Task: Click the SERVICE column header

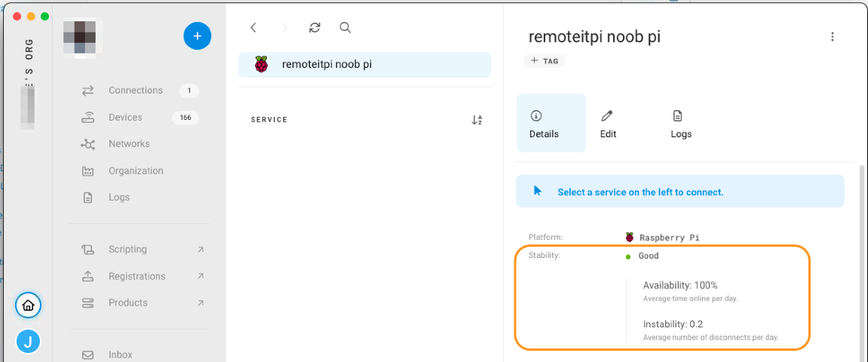Action: [x=269, y=120]
